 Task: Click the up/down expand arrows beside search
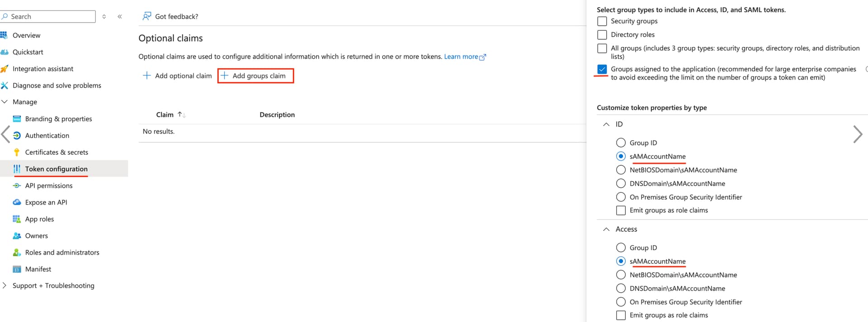point(104,16)
